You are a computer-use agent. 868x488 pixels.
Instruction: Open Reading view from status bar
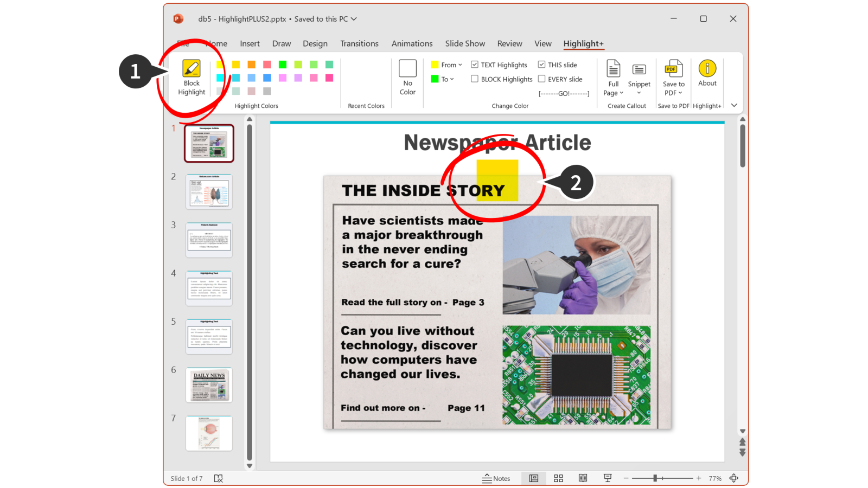(x=583, y=478)
